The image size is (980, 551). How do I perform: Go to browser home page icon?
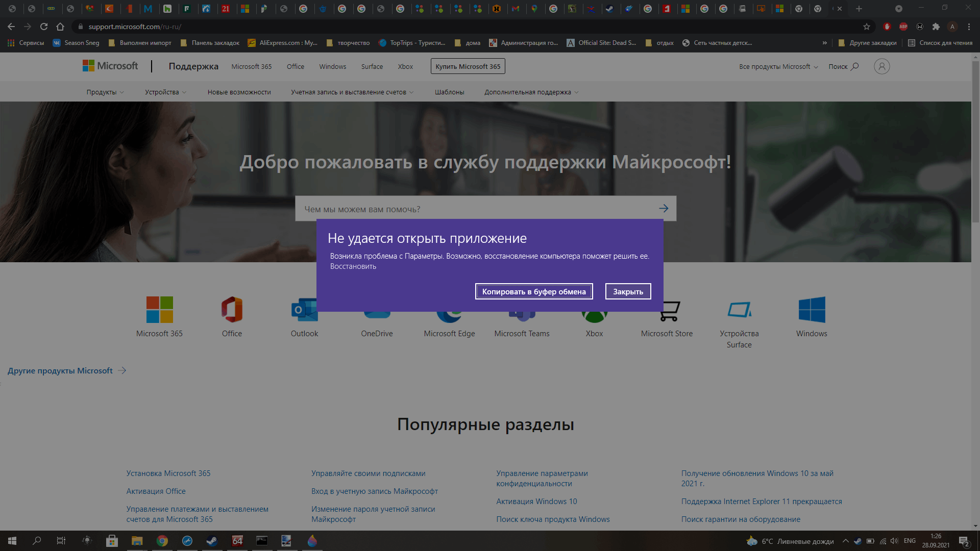tap(60, 27)
